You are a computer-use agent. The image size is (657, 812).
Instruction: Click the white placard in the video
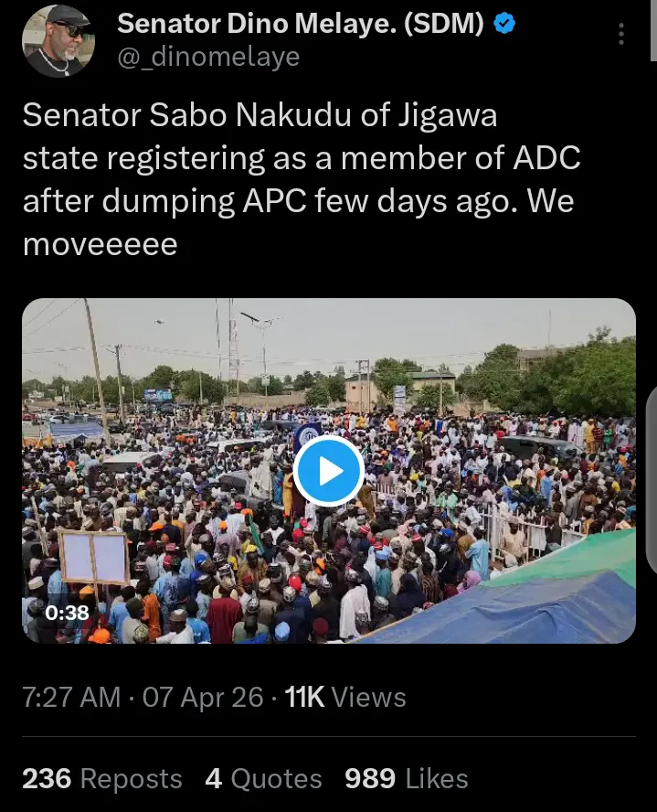[x=93, y=557]
